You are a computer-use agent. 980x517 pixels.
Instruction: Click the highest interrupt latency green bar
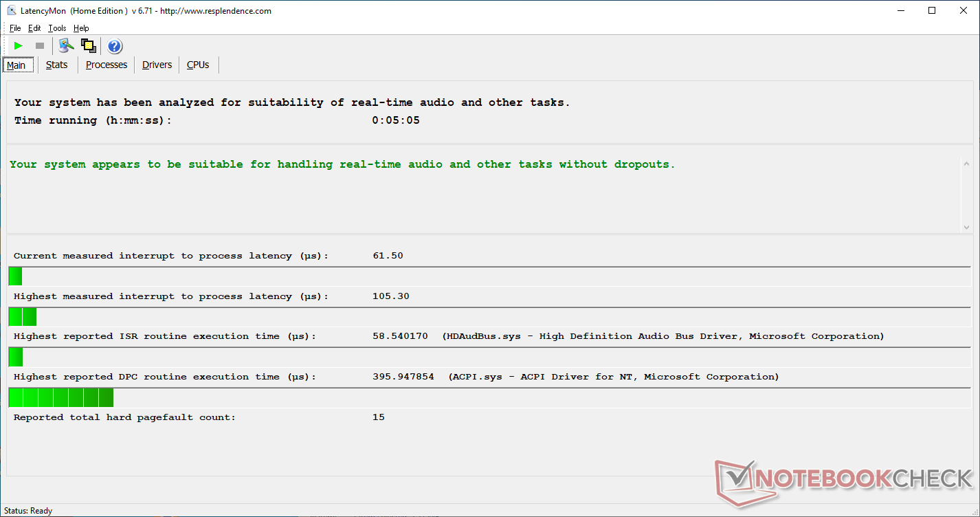click(x=22, y=317)
